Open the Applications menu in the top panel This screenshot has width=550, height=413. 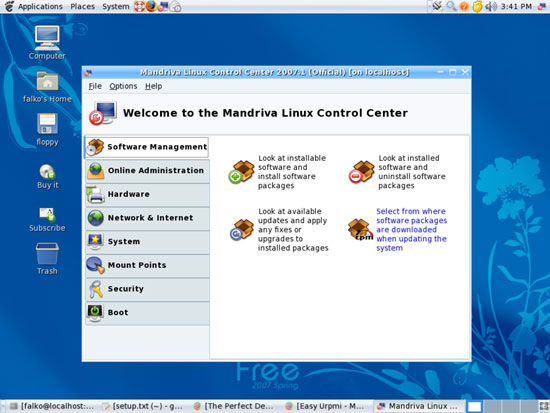(x=40, y=6)
